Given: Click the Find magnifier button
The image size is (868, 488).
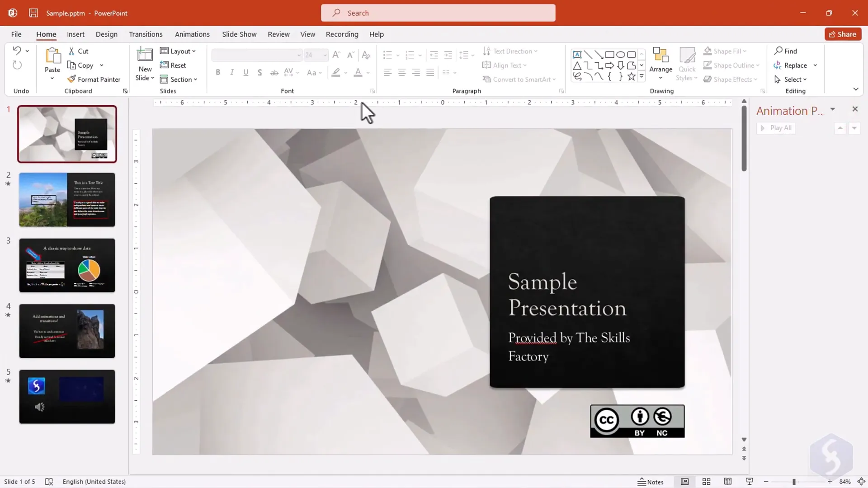Looking at the screenshot, I should click(785, 51).
